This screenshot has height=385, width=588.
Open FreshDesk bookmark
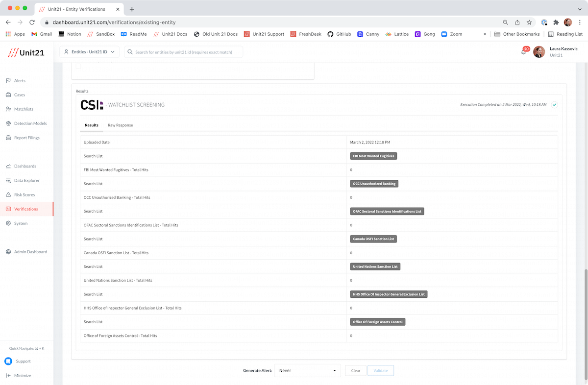pyautogui.click(x=305, y=34)
